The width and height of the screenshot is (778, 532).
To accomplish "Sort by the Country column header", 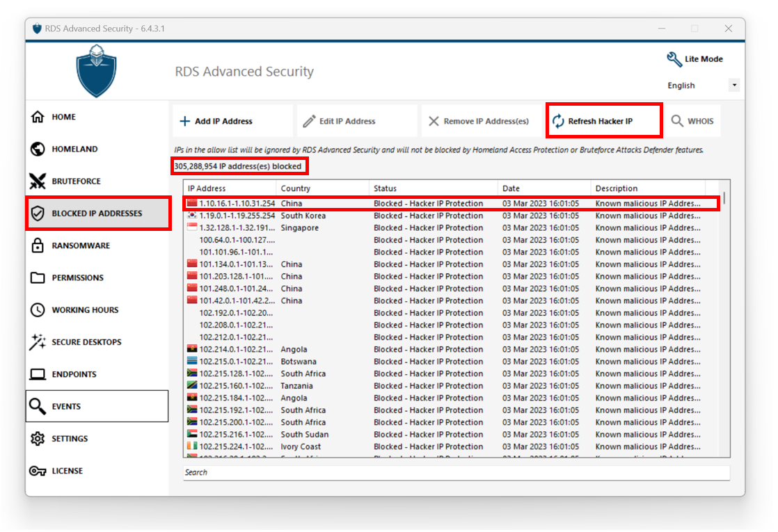I will 322,188.
